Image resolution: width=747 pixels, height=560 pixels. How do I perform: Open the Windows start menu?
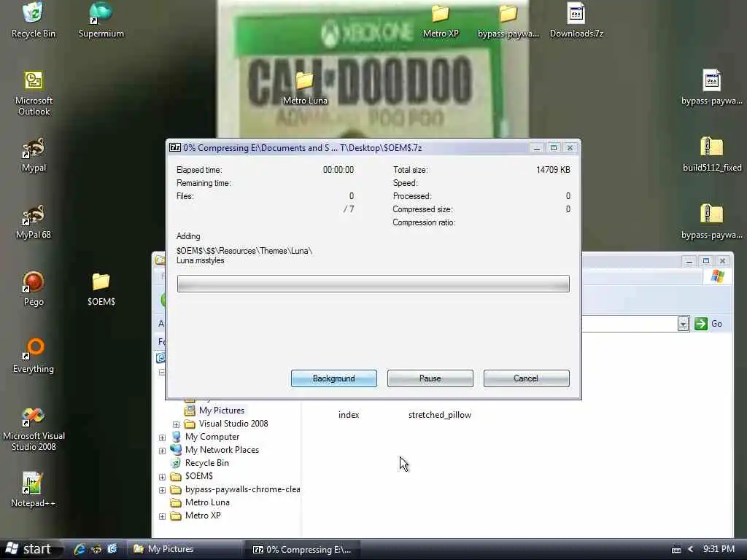coord(30,550)
